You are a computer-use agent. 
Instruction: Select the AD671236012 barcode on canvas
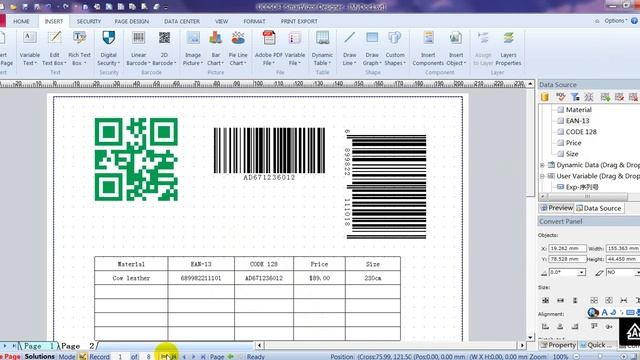(269, 154)
